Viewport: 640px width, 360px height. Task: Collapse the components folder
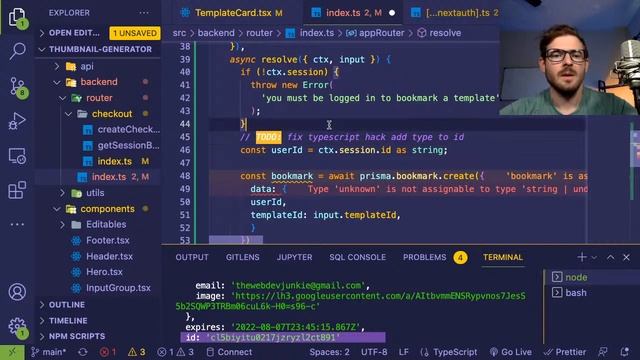coord(107,209)
